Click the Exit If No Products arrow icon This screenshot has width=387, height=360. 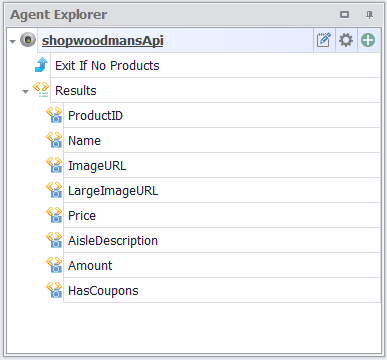coord(41,65)
